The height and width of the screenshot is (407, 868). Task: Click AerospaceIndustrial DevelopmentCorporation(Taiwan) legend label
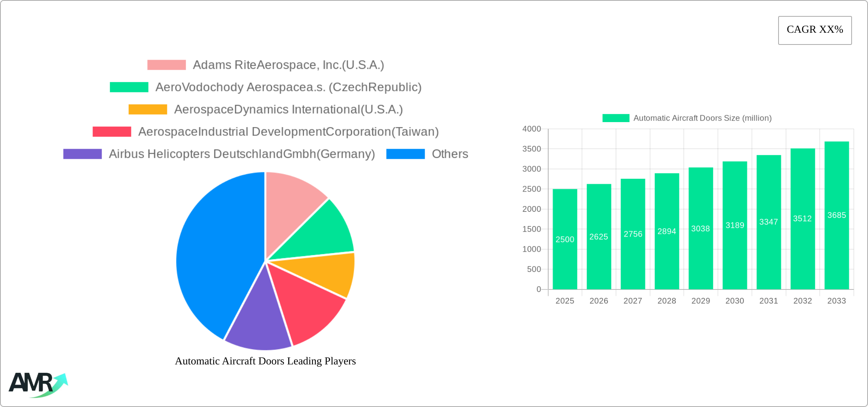289,132
